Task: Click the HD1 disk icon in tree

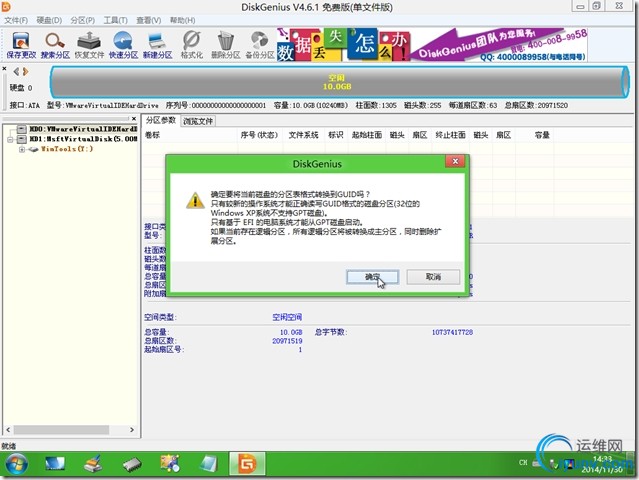Action: coord(22,139)
